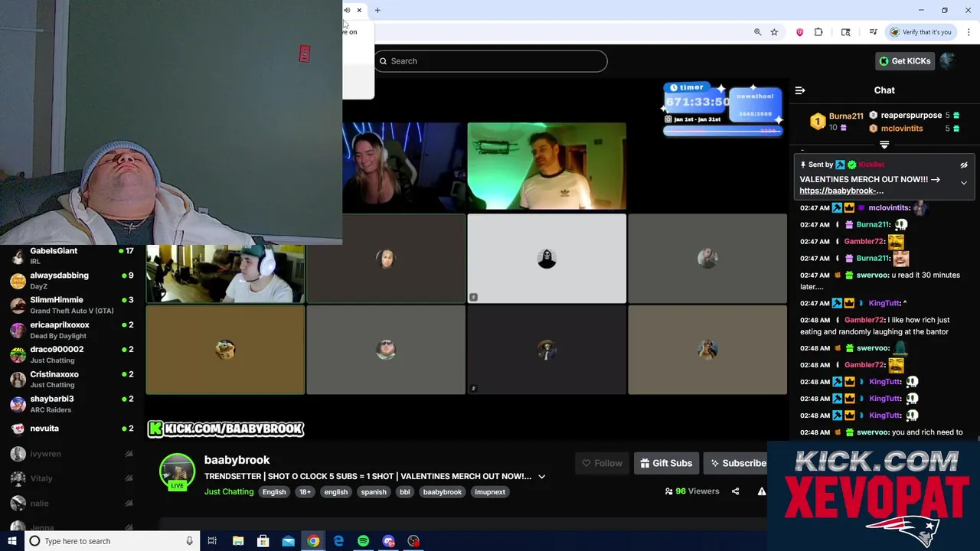Viewport: 980px width, 551px height.
Task: Open the new tab plus button
Action: (x=377, y=10)
